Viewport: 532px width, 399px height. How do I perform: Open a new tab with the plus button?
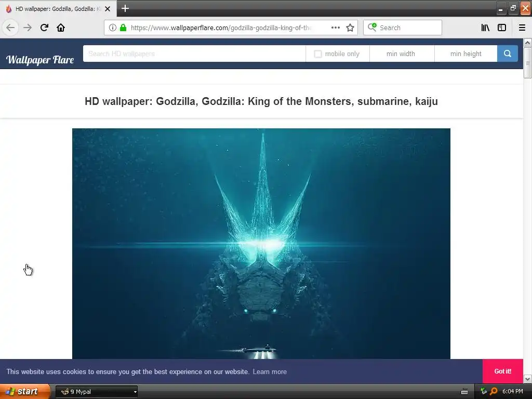pos(125,8)
